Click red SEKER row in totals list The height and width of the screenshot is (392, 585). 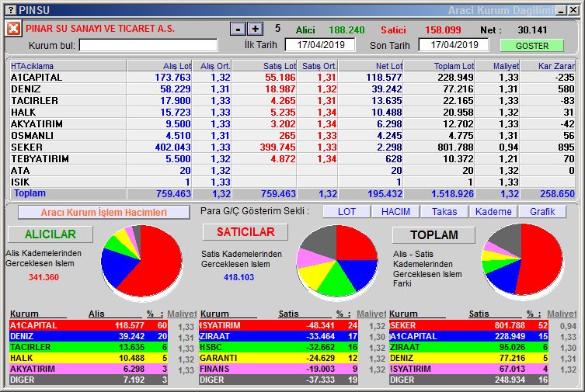469,325
